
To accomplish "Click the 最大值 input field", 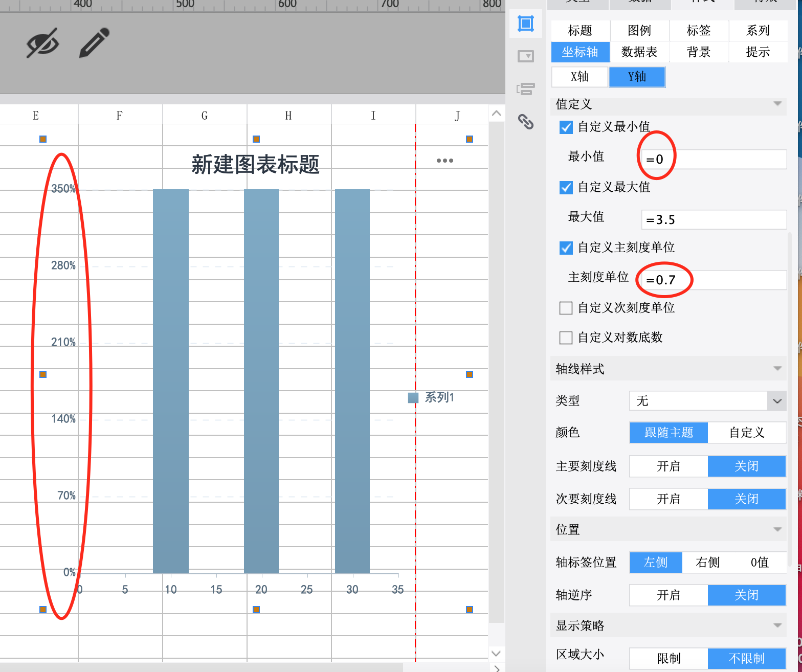I will [x=714, y=220].
